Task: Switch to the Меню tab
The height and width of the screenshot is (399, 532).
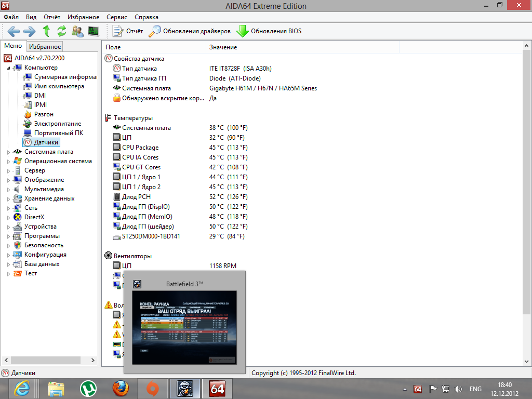Action: pyautogui.click(x=13, y=46)
